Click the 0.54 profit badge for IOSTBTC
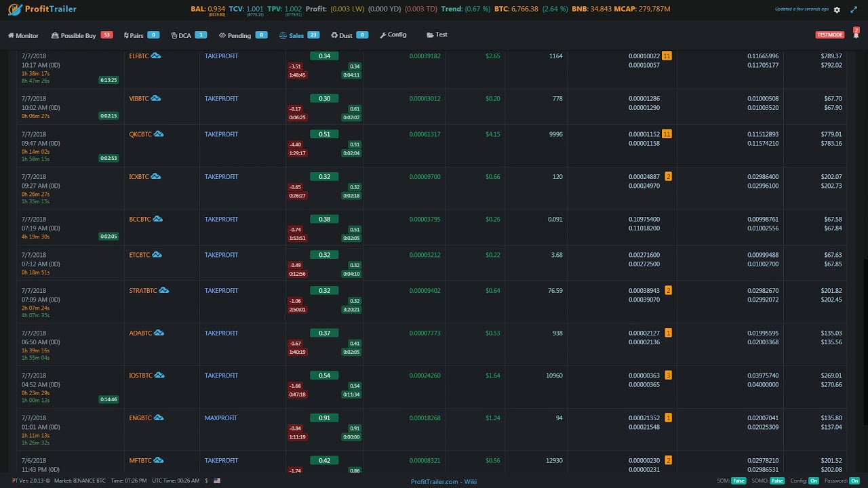 (325, 375)
